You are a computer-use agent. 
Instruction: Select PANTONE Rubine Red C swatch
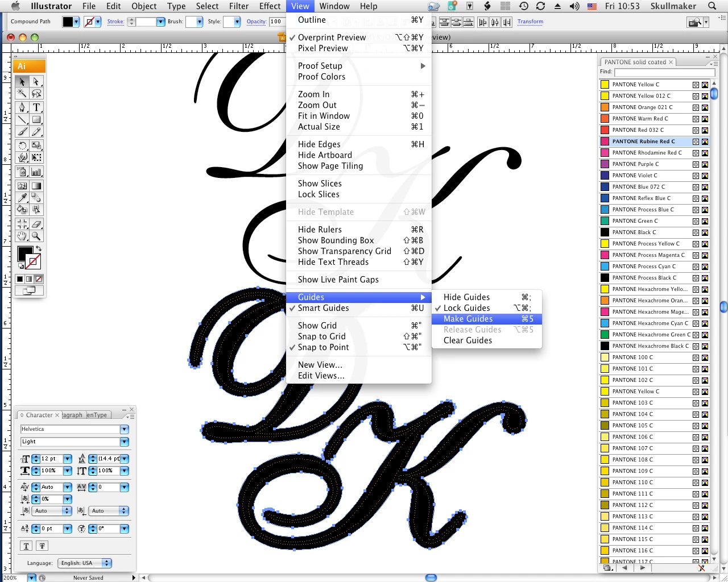pos(654,142)
